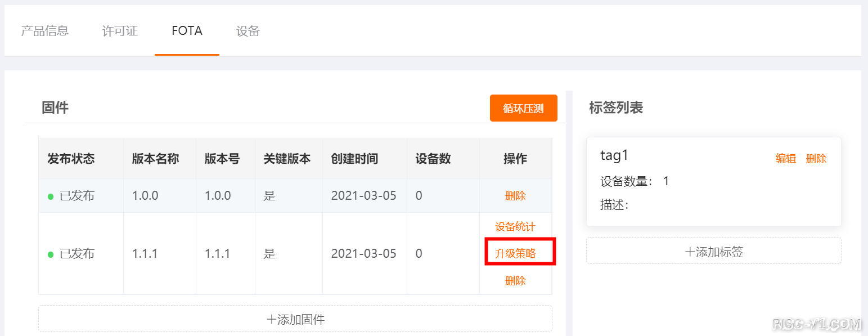The height and width of the screenshot is (336, 868).
Task: Delete the tag1 label
Action: [816, 159]
